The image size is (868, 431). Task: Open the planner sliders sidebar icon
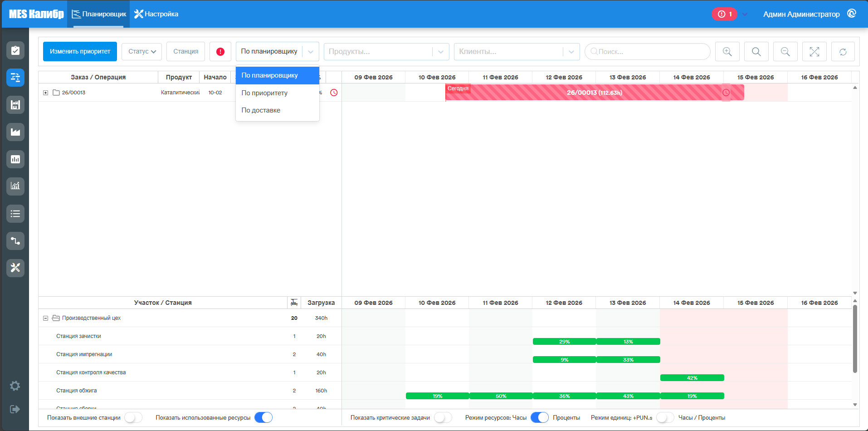15,78
